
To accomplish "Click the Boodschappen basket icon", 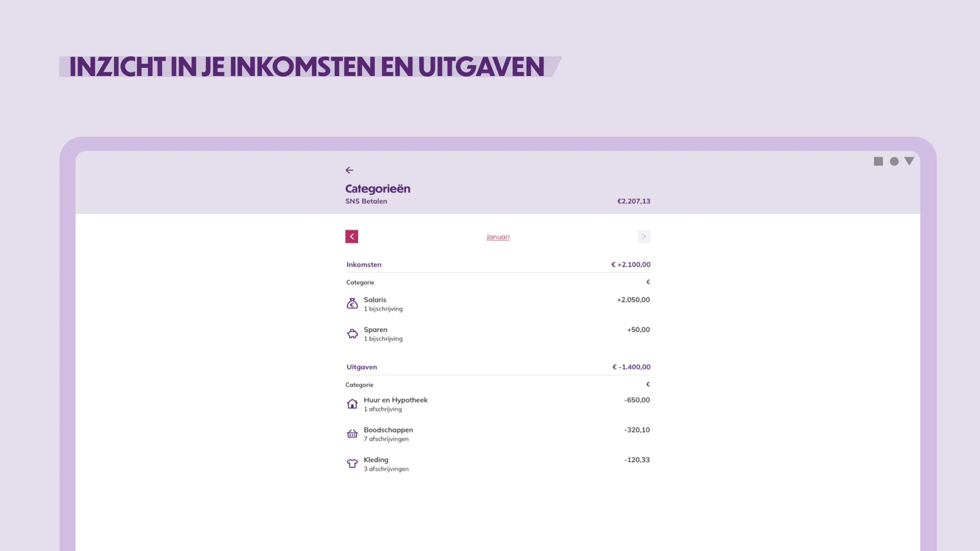I will (x=352, y=434).
